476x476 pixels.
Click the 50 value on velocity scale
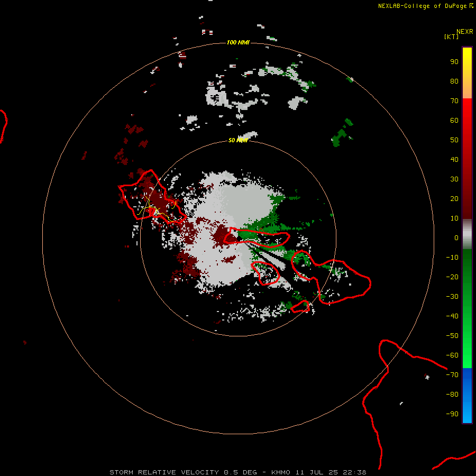point(454,140)
